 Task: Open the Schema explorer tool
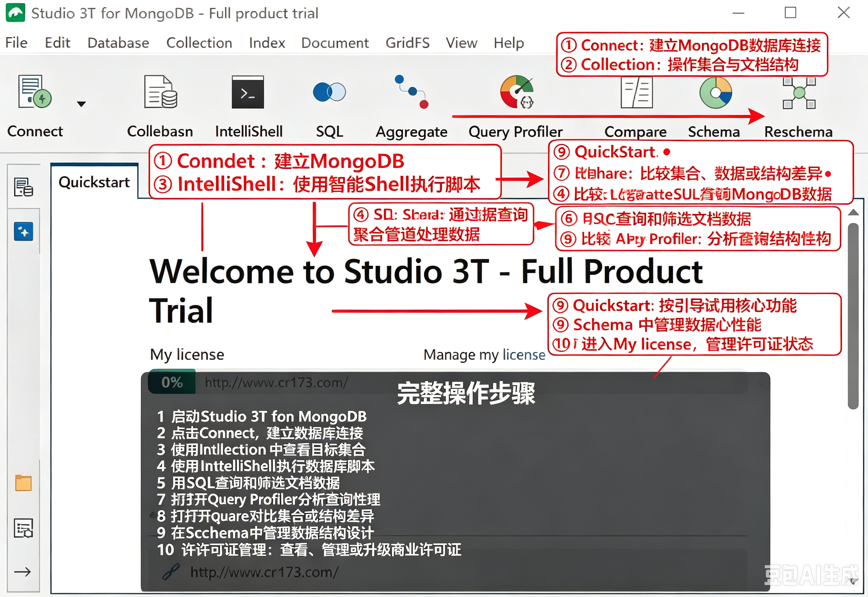point(715,93)
